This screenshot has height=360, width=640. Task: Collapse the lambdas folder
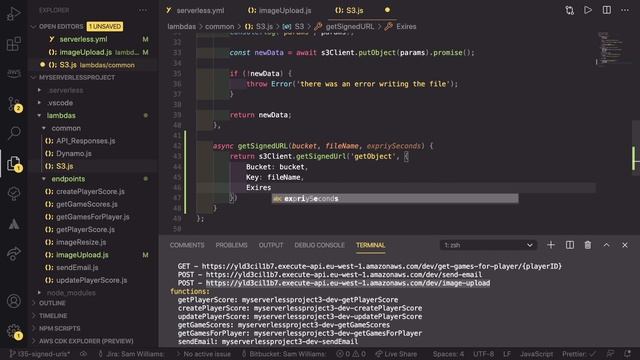(x=61, y=116)
